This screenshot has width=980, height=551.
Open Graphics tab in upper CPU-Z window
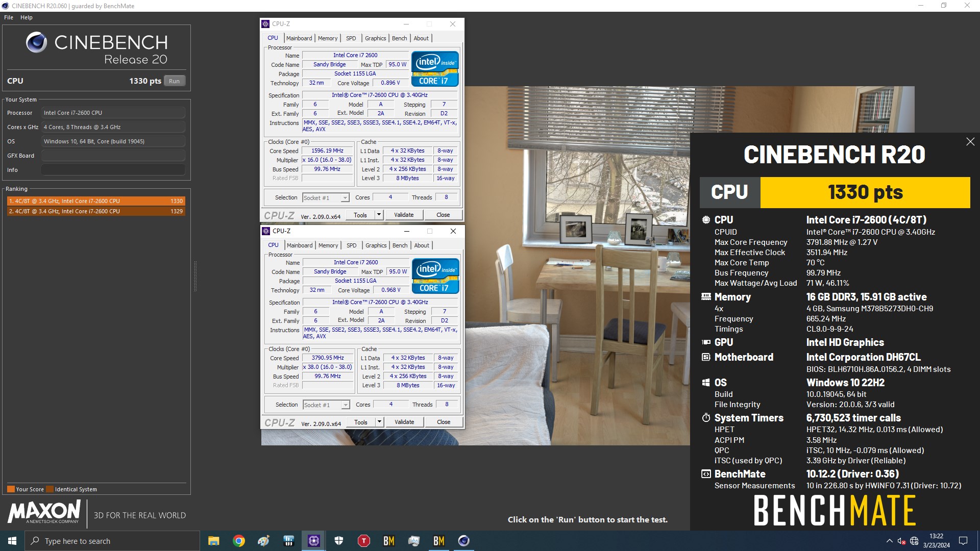point(376,38)
